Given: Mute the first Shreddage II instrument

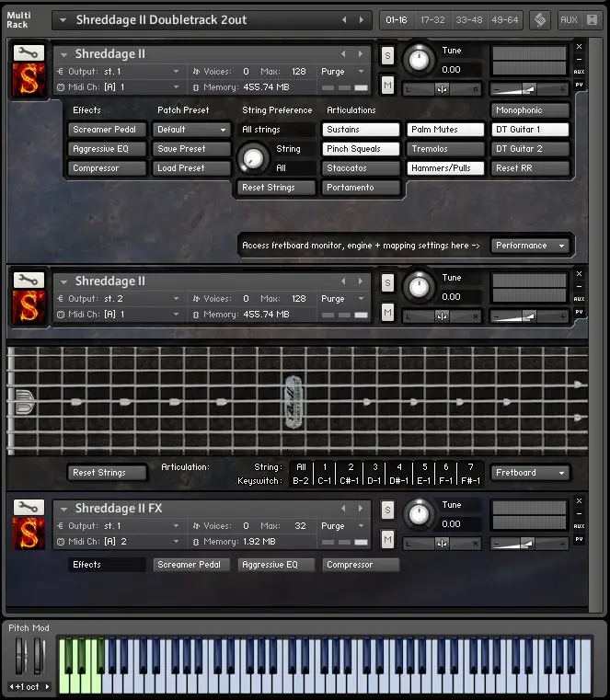Looking at the screenshot, I should 387,85.
